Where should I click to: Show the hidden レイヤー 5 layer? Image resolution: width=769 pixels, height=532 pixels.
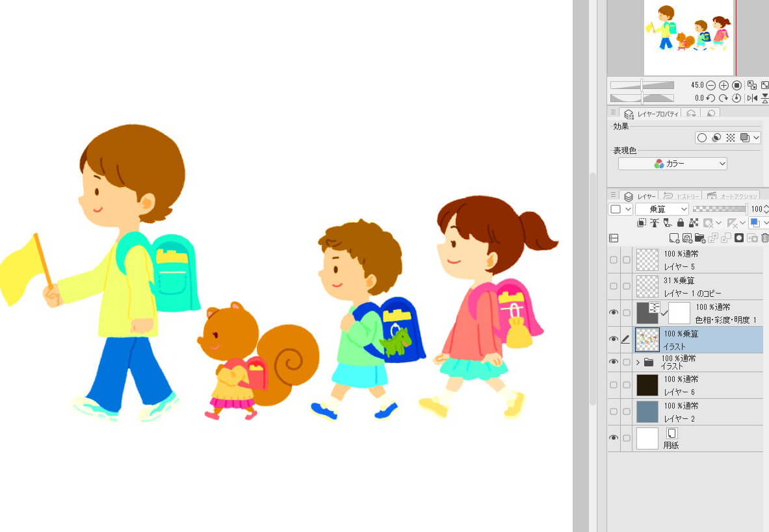coord(614,260)
